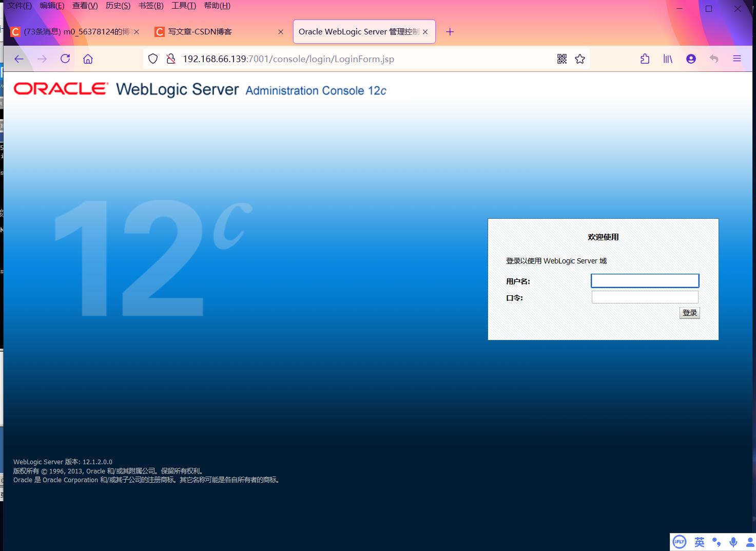This screenshot has height=551, width=756.
Task: Toggle the 英 input language indicator
Action: point(700,542)
